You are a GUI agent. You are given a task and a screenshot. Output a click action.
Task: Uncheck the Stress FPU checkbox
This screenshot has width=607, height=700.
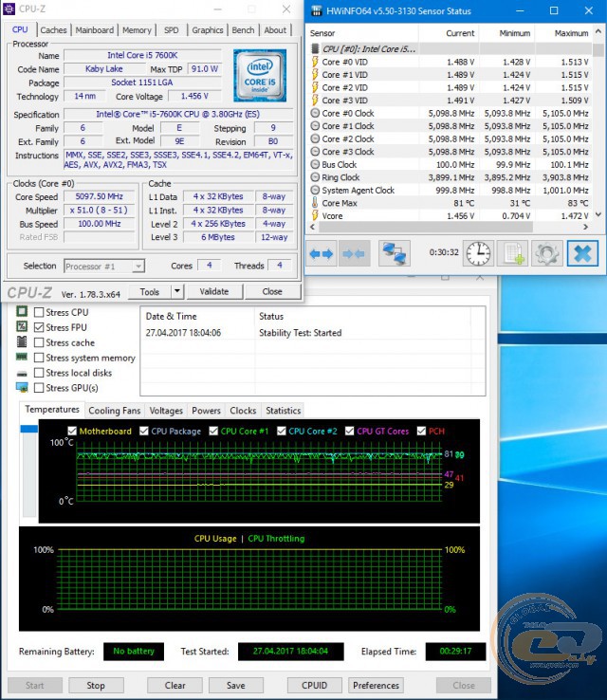(x=39, y=327)
